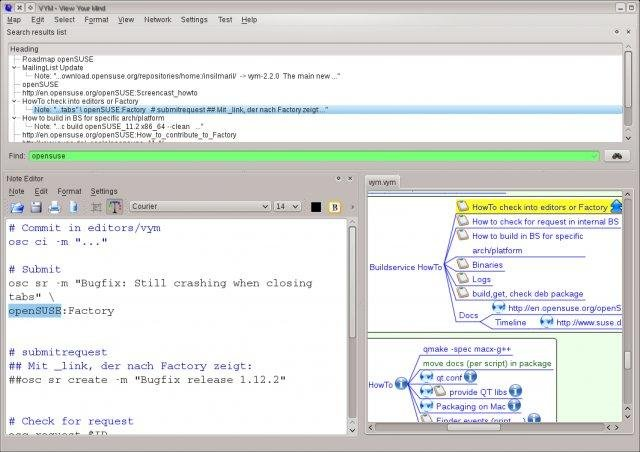Switch to the vym.vym tab

tap(383, 183)
